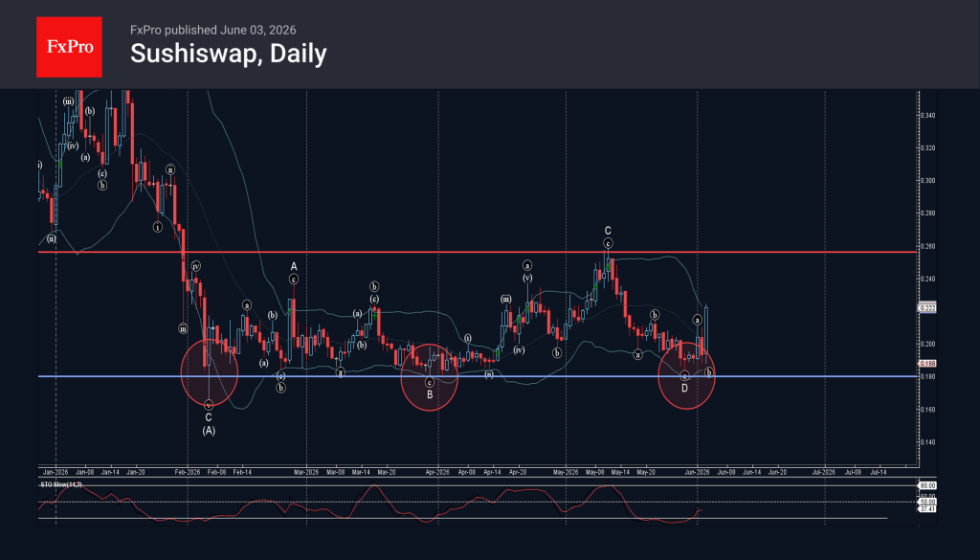Screen dimensions: 980x560
Task: Click the blue horizontal support line
Action: (x=479, y=376)
